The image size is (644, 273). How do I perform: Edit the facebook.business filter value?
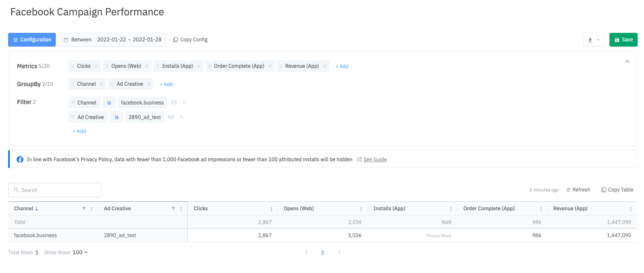(142, 103)
